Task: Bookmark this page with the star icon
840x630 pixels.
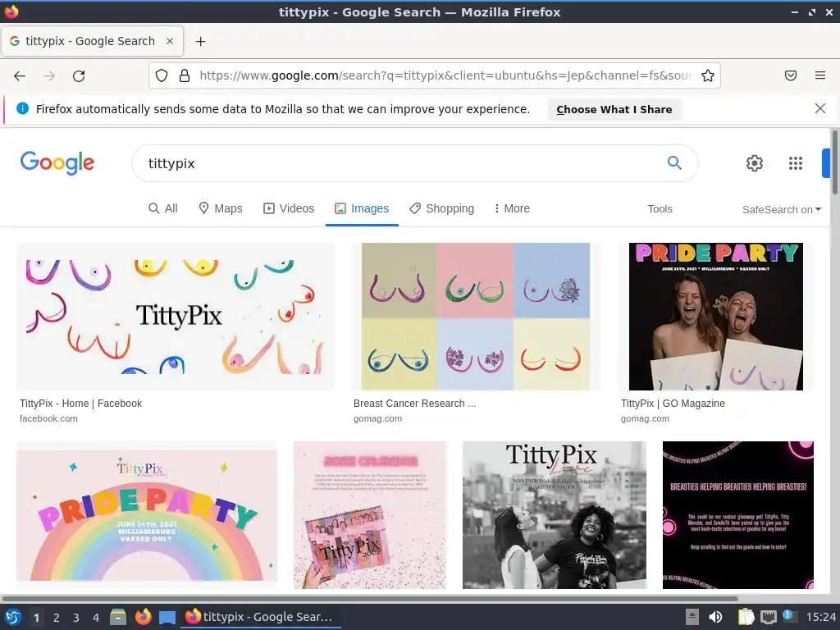Action: (708, 75)
